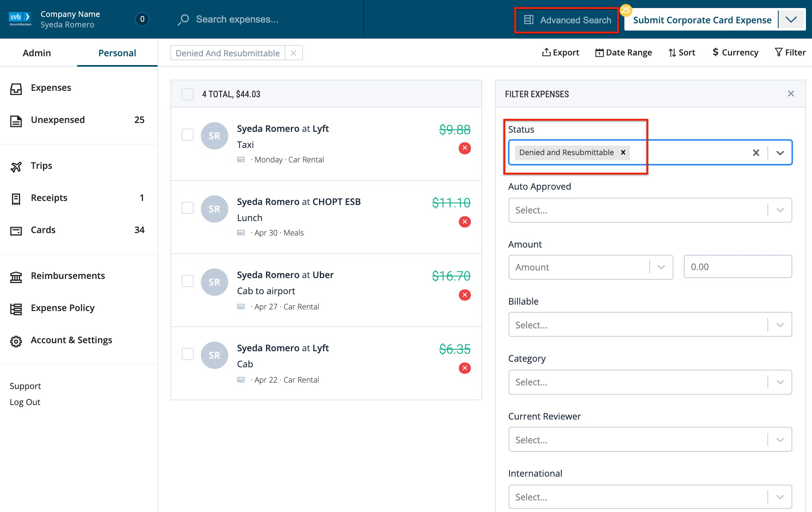
Task: Click the Cards icon
Action: 16,231
